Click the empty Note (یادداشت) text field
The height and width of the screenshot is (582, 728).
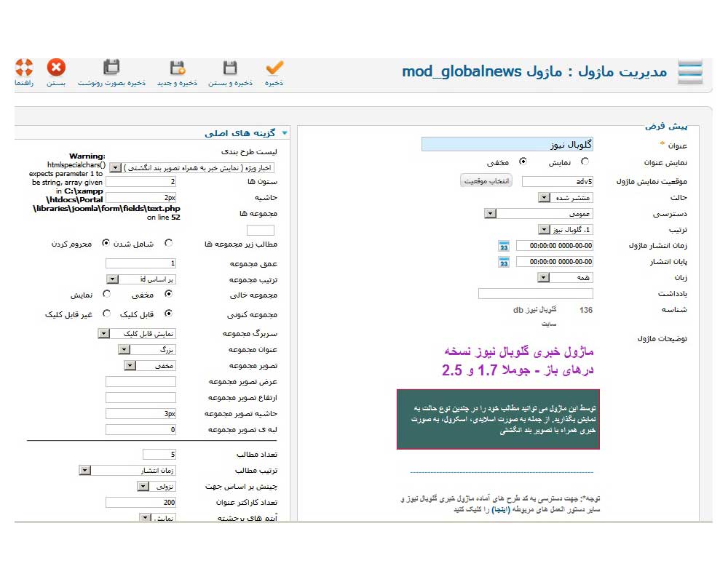[535, 293]
